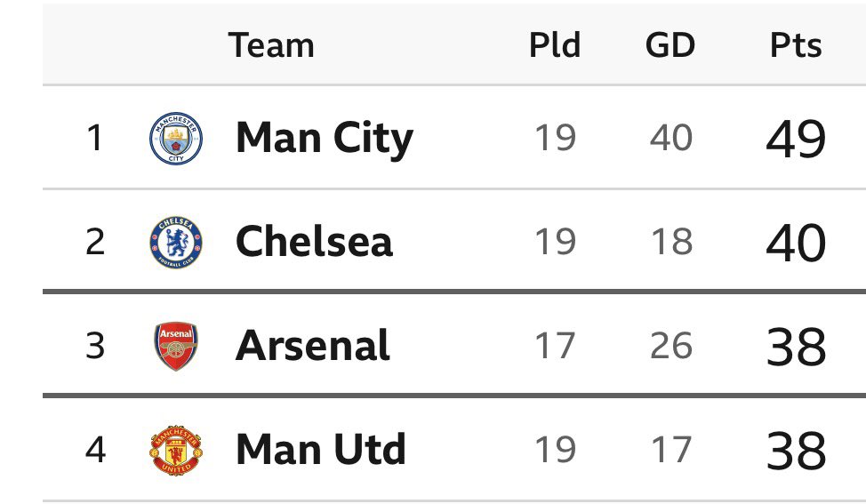Open the Chelsea team link
The width and height of the screenshot is (866, 504).
pos(314,242)
